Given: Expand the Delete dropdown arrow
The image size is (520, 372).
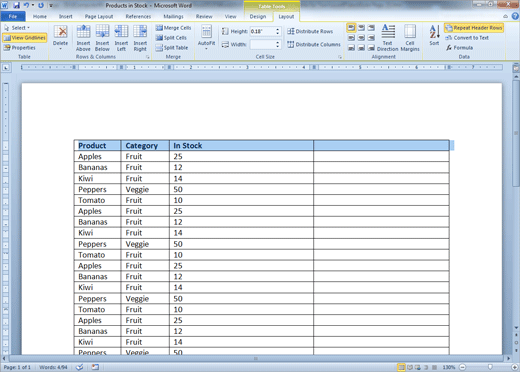Looking at the screenshot, I should pos(60,49).
